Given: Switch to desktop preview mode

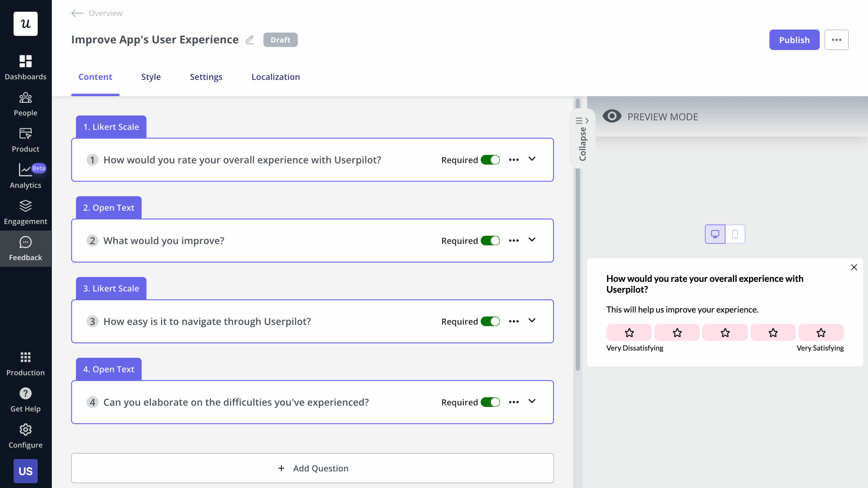Looking at the screenshot, I should point(715,234).
